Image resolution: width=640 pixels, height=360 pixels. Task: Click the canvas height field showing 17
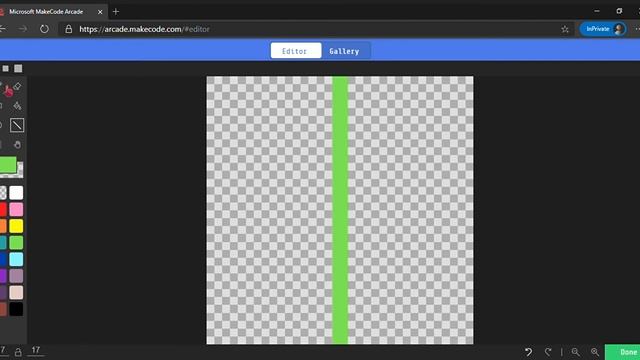(36, 350)
